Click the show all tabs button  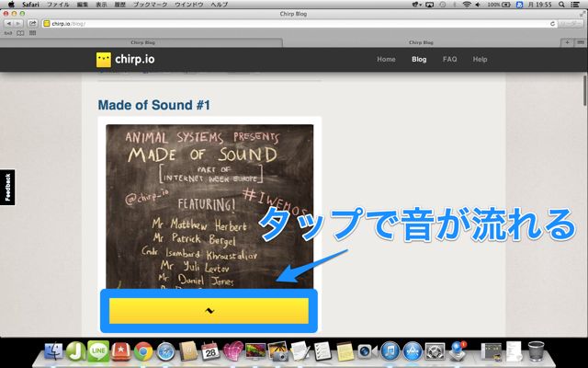tap(580, 42)
